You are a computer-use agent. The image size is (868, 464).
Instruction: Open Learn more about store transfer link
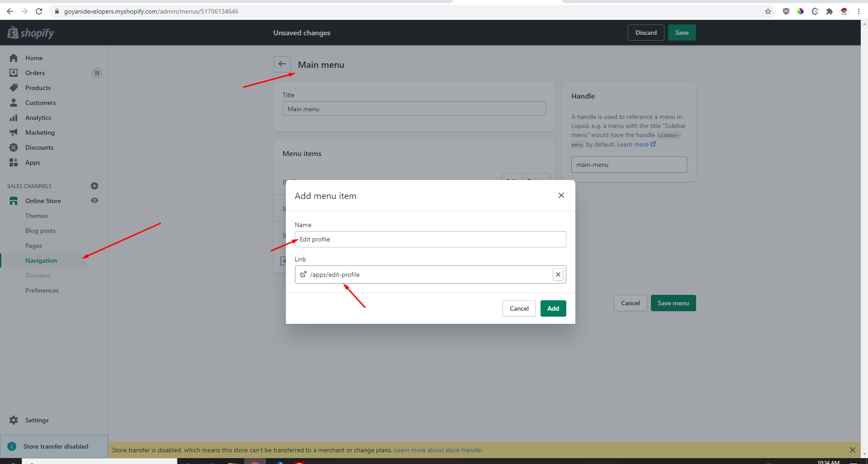[438, 450]
